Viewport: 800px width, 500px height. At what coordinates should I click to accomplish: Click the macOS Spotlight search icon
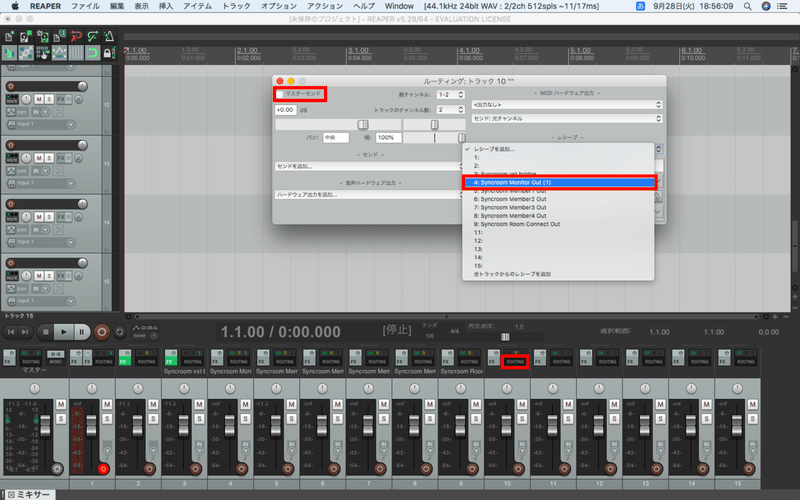[x=747, y=6]
